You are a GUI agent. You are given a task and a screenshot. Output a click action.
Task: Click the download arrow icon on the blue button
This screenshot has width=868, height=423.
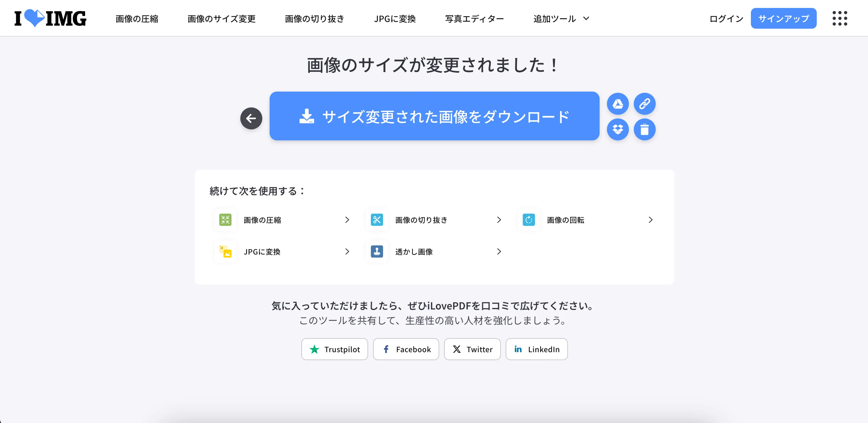[x=307, y=116]
